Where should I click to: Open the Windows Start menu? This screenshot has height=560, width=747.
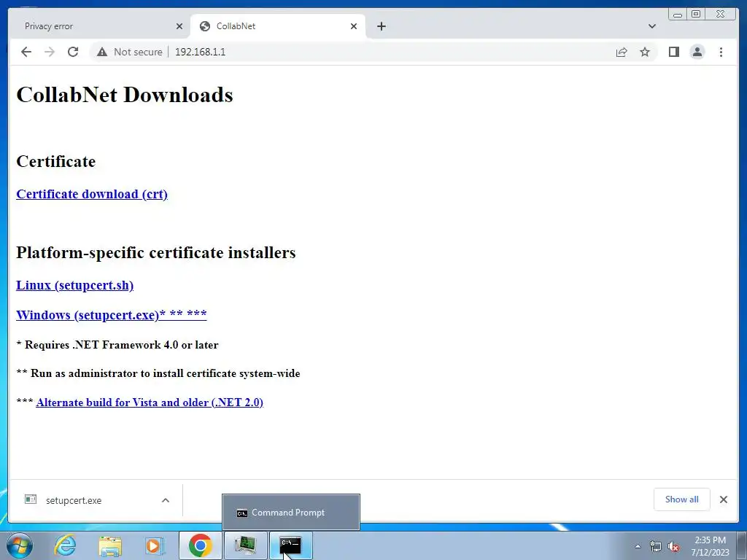[20, 545]
